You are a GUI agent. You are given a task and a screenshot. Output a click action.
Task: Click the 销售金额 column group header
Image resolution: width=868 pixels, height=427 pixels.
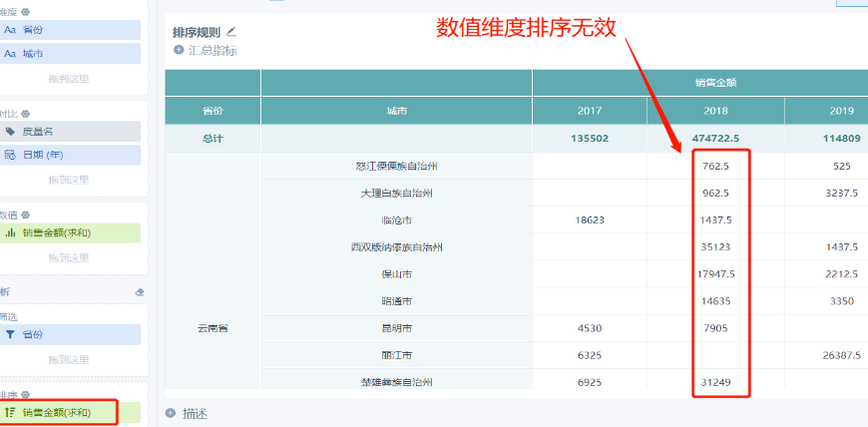pyautogui.click(x=715, y=83)
